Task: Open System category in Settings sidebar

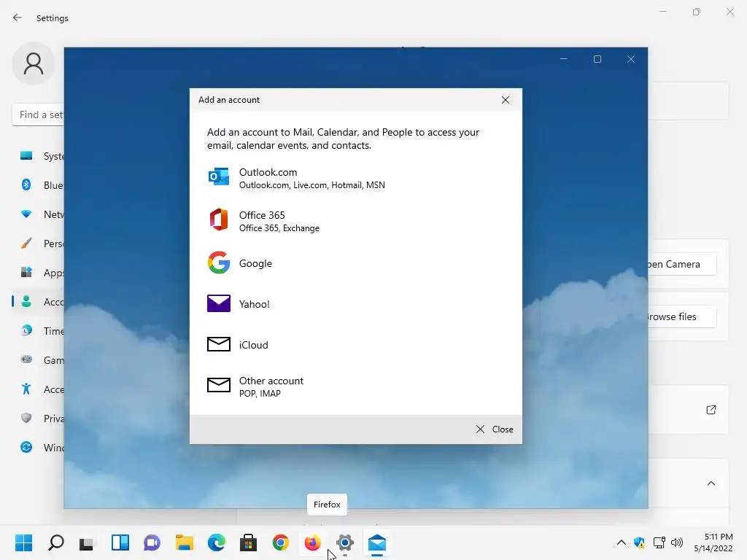Action: pos(38,156)
